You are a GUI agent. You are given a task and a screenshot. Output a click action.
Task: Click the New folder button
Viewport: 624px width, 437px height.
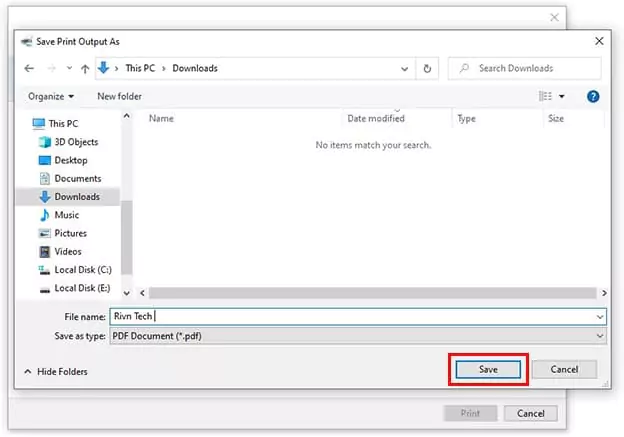[119, 97]
